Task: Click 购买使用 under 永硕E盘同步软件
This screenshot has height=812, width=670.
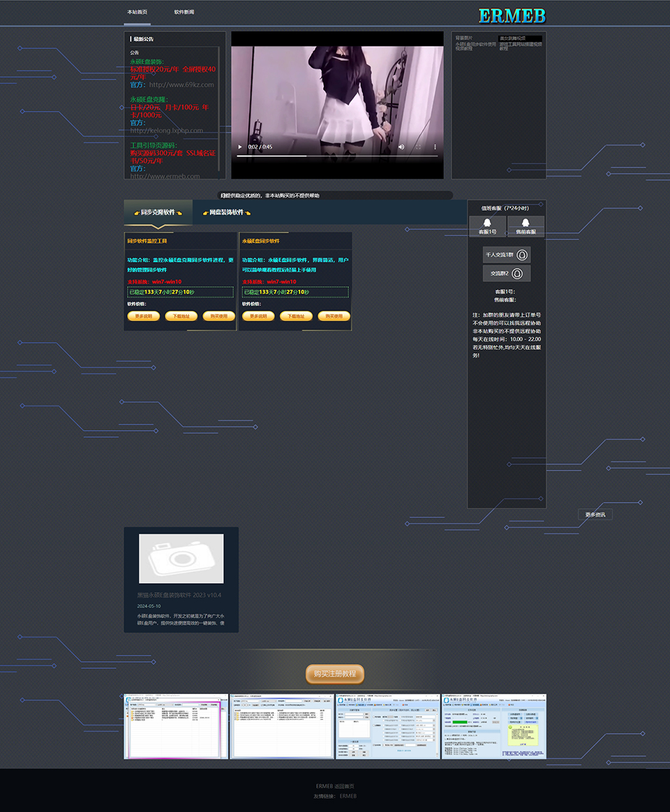Action: tap(334, 316)
